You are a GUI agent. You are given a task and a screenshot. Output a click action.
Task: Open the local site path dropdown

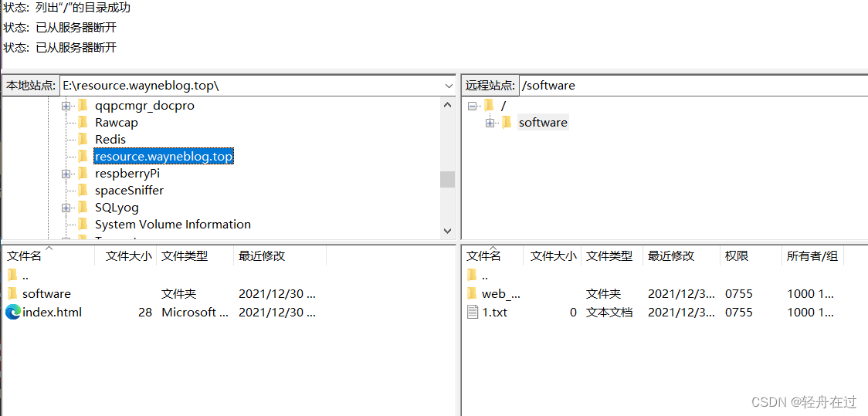point(449,86)
